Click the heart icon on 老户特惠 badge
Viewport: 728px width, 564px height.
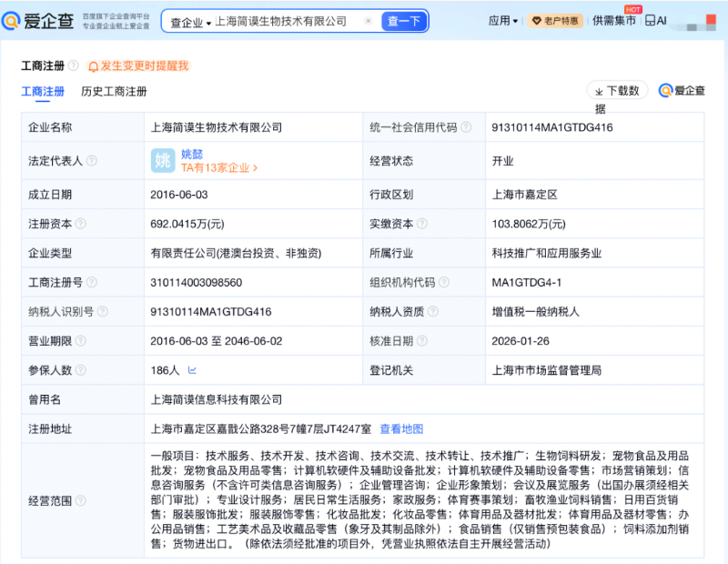[538, 20]
